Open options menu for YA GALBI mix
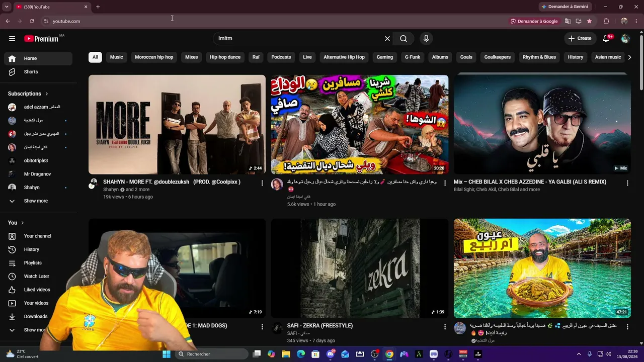Viewport: 644px width, 362px height. 627,183
